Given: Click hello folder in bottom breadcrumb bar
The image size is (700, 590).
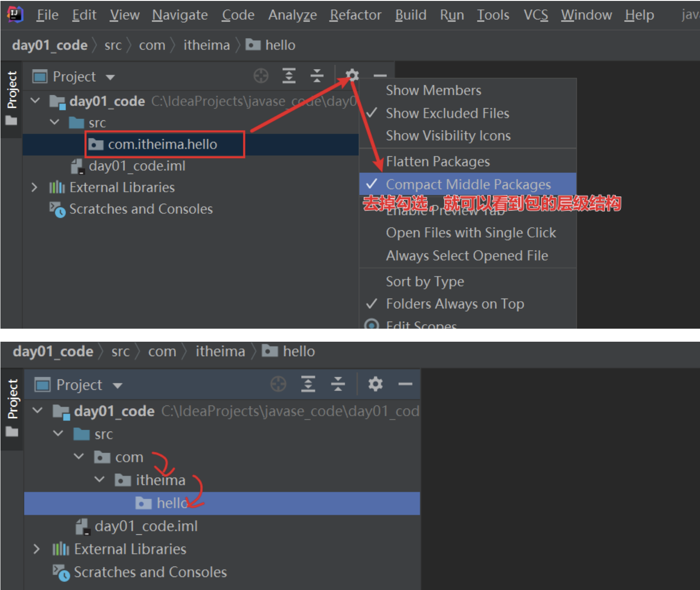Looking at the screenshot, I should pos(289,351).
